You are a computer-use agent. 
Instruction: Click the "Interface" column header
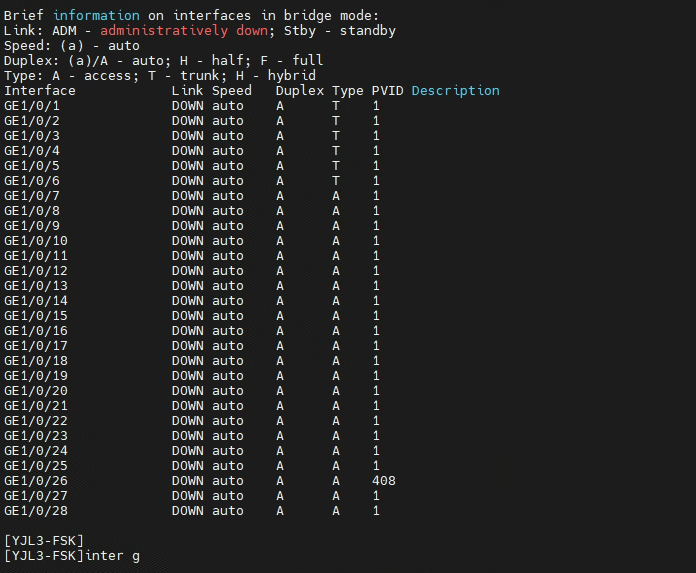[40, 90]
